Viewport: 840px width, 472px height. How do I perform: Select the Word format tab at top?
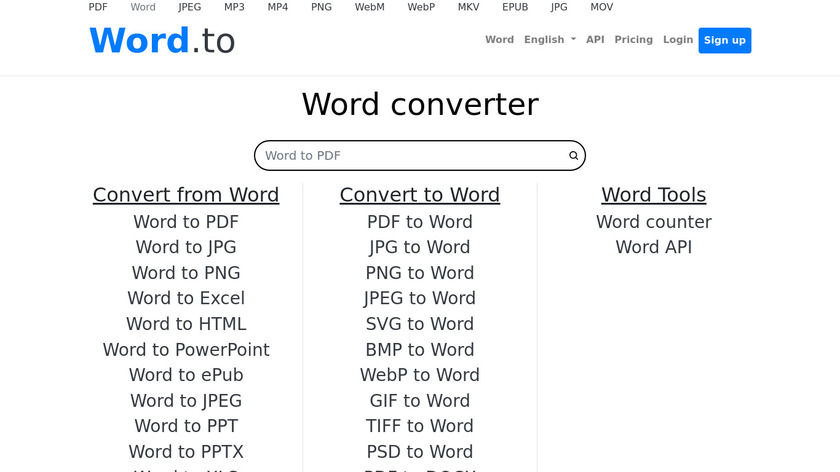coord(143,7)
